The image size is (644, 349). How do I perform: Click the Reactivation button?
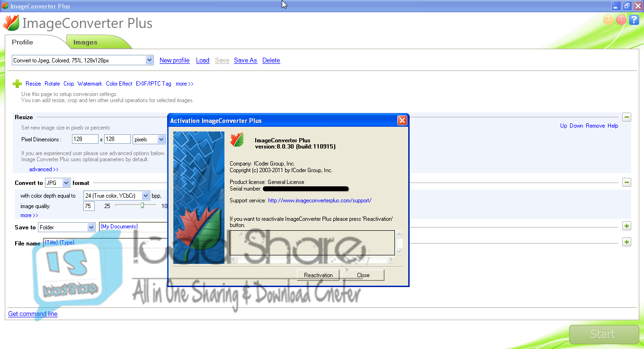point(318,275)
